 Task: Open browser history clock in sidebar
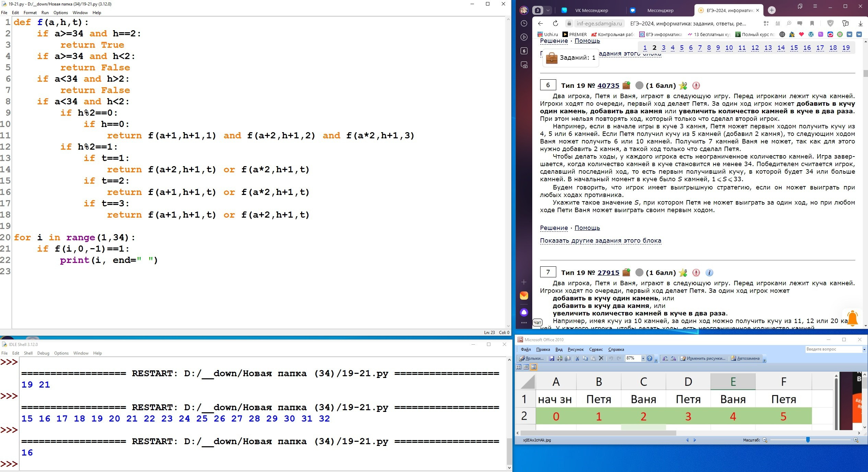tap(524, 23)
